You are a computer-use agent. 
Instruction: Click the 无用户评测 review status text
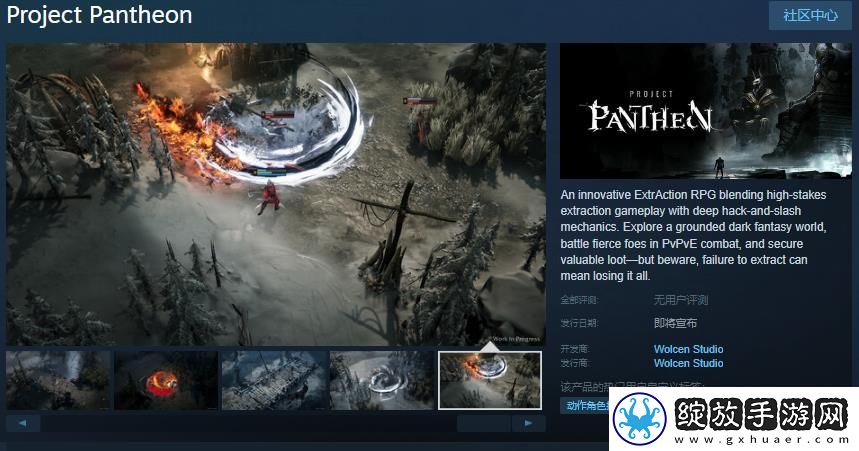(680, 300)
